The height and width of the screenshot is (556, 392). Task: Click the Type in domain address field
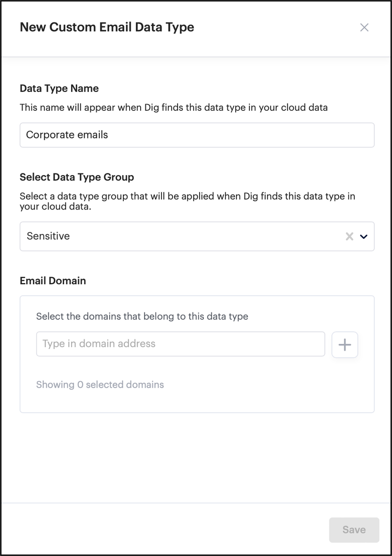(x=180, y=344)
